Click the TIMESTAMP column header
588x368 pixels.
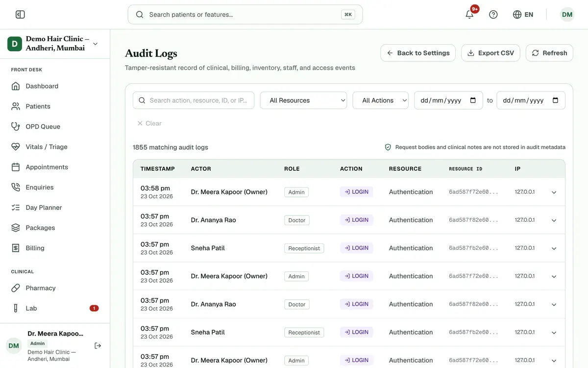click(158, 169)
